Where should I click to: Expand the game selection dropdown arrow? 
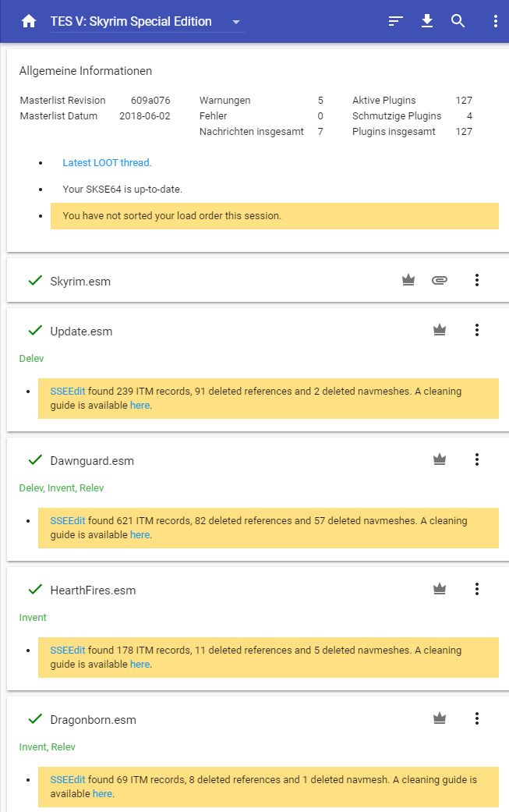236,22
